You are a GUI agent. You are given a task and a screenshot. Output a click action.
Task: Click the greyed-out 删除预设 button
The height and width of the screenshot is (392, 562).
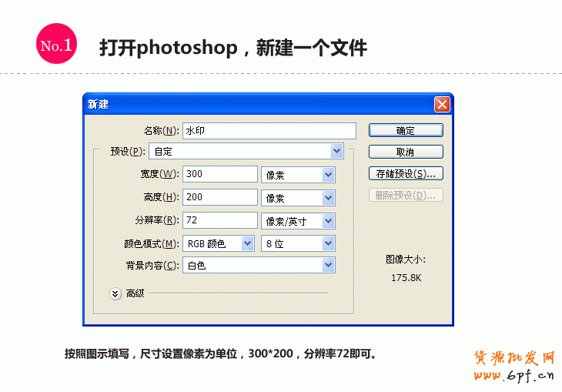point(406,195)
